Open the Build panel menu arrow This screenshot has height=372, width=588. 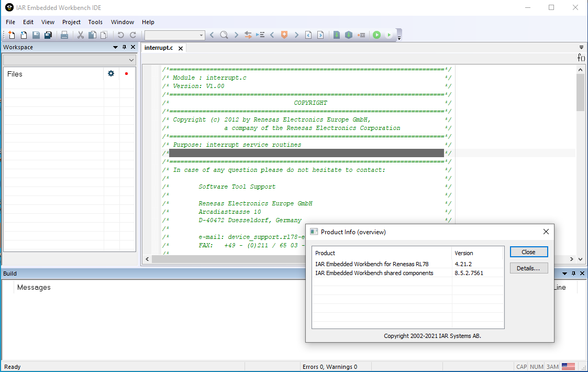pos(565,273)
